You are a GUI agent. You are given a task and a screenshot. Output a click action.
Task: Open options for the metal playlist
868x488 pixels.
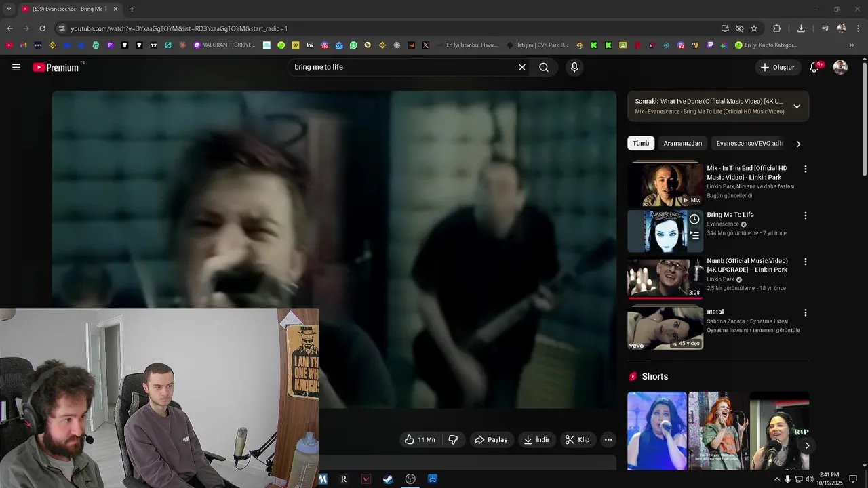click(806, 313)
